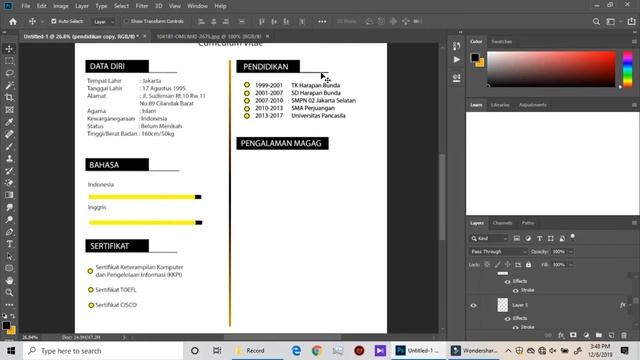Click align top edges icon
The height and width of the screenshot is (360, 640).
(262, 21)
